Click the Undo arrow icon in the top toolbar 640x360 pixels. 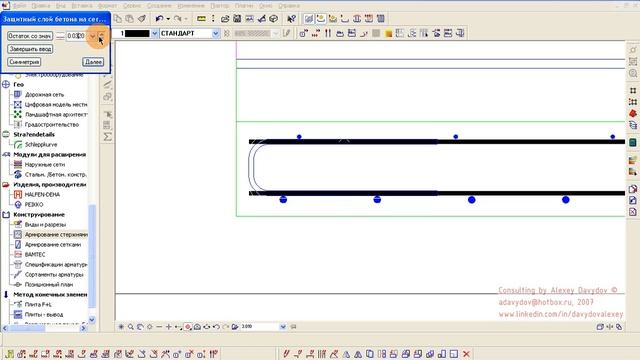(159, 19)
